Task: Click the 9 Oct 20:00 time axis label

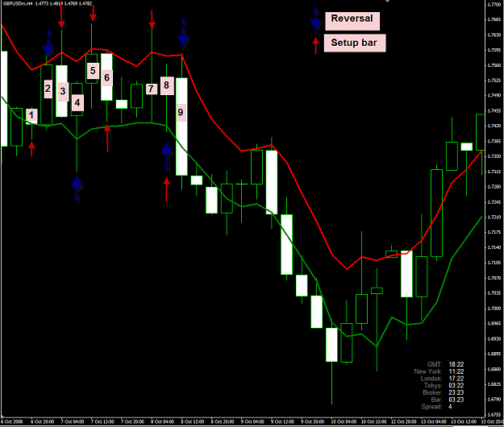Action: (312, 421)
